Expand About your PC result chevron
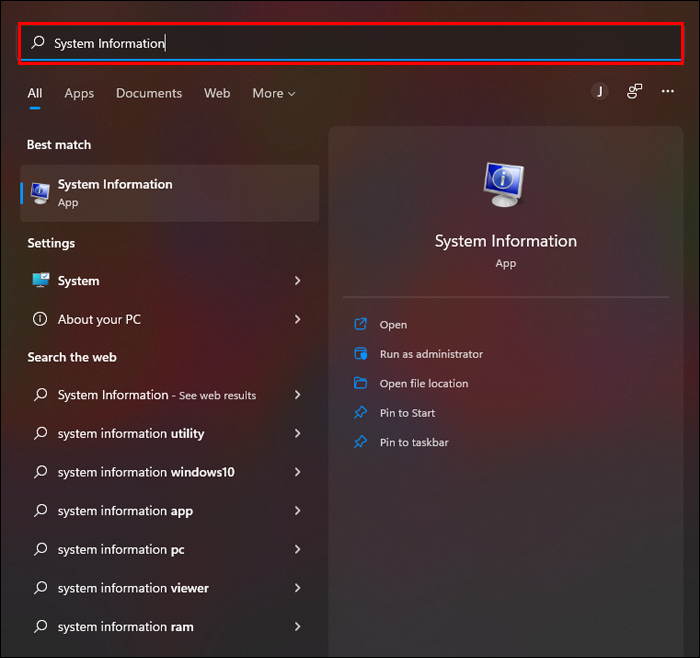The width and height of the screenshot is (700, 658). coord(297,319)
